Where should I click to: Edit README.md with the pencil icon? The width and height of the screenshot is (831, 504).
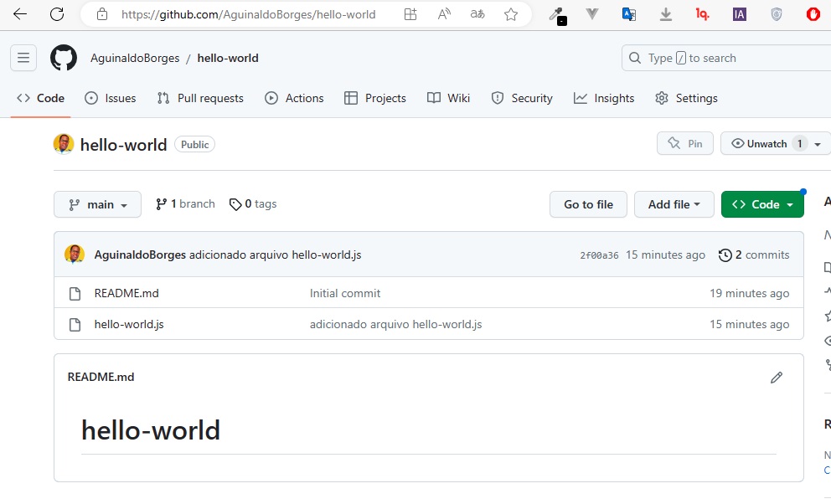click(777, 378)
